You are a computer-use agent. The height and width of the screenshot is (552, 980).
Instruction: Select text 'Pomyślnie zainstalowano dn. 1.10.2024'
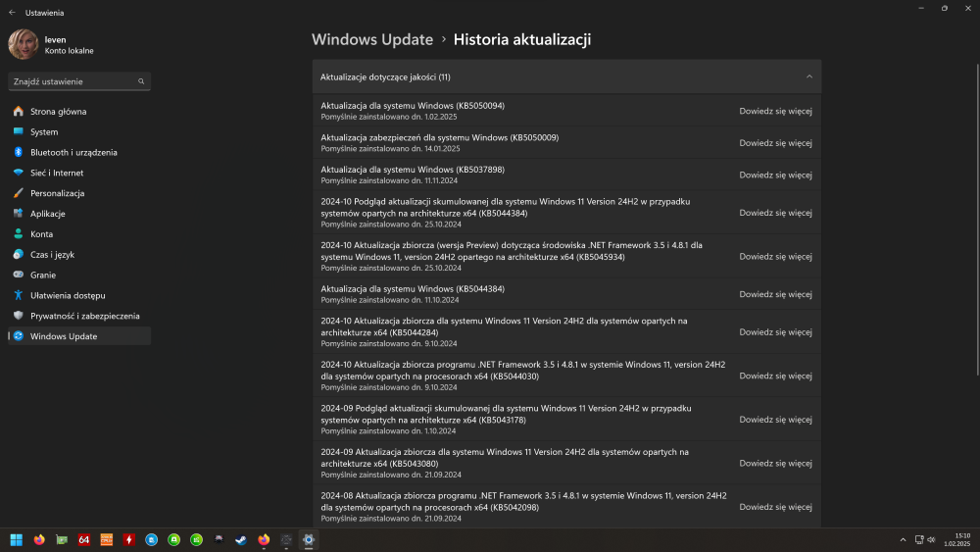388,431
